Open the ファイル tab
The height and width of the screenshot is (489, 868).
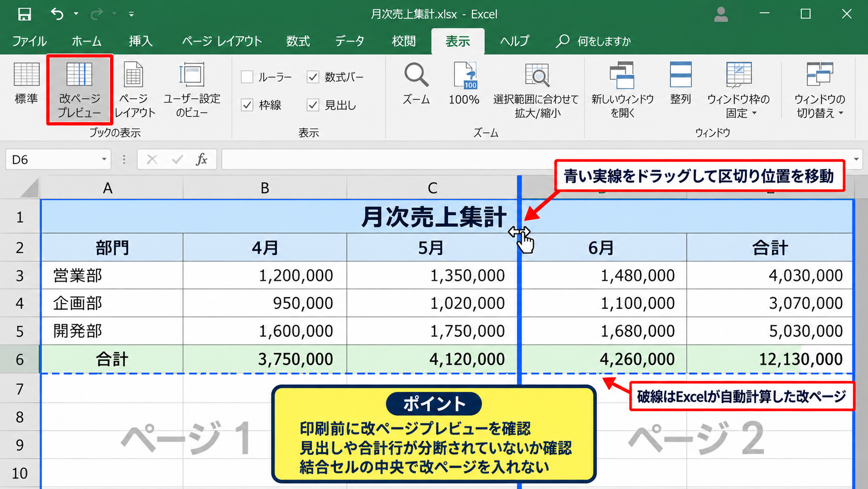29,41
